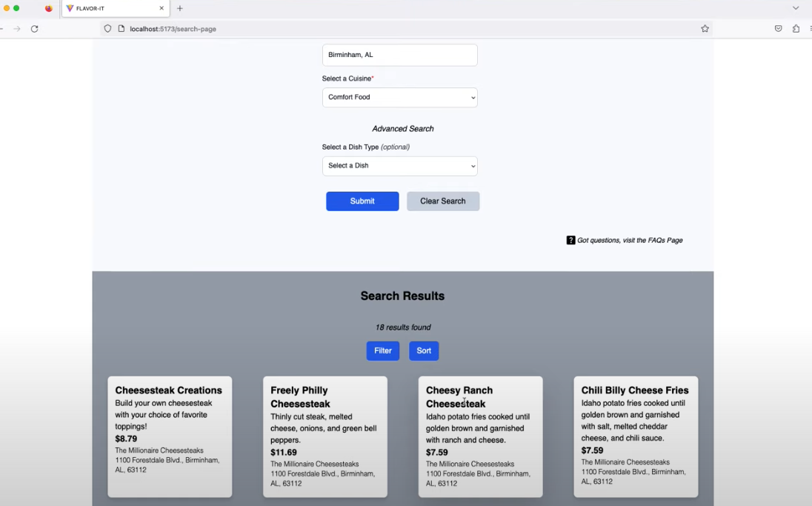
Task: Click the page info icon beside the URL
Action: [122, 29]
